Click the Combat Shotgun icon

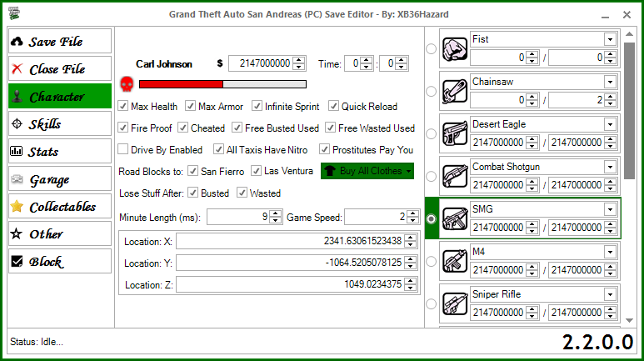(x=455, y=176)
